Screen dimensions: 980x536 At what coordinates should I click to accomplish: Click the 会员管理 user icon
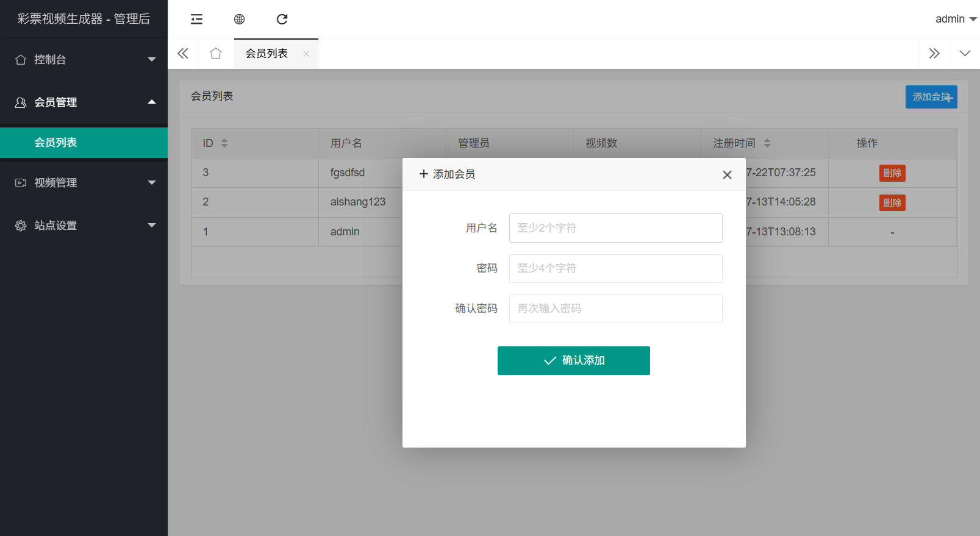click(21, 102)
